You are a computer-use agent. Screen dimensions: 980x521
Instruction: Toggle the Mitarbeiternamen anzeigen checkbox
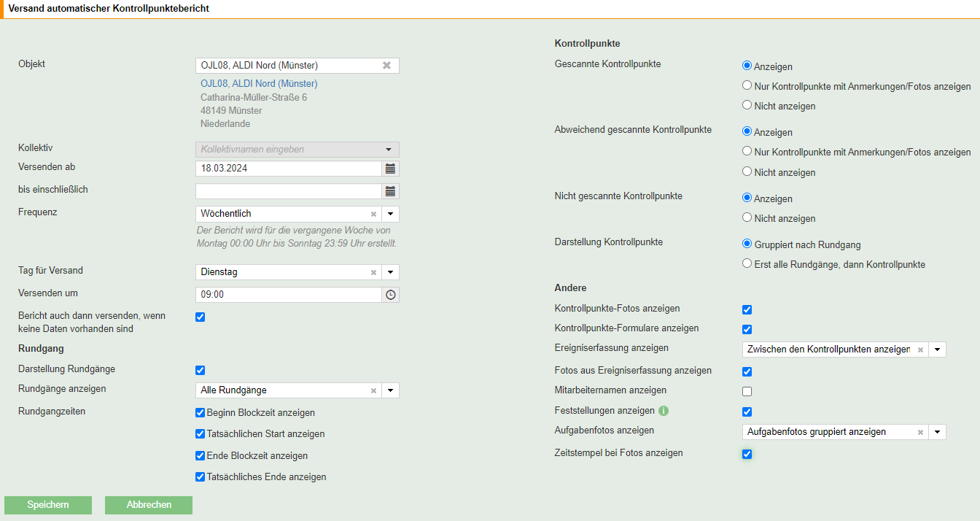tap(747, 391)
